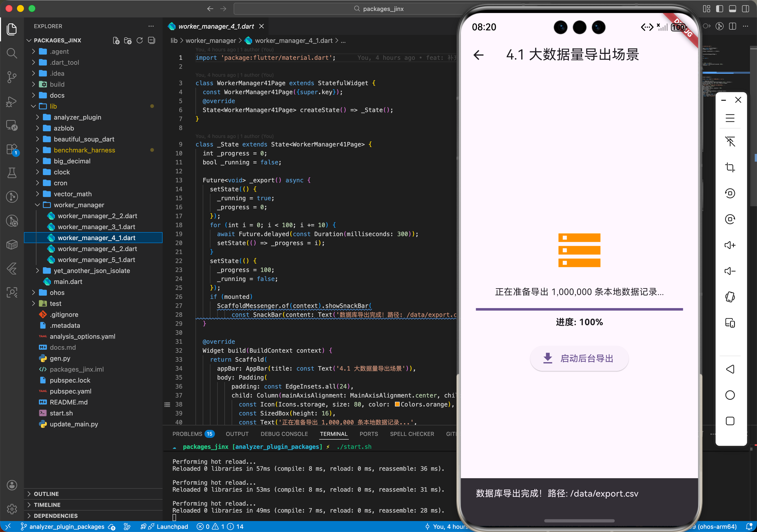The width and height of the screenshot is (757, 532).
Task: Refresh the Explorer file tree
Action: tap(139, 40)
